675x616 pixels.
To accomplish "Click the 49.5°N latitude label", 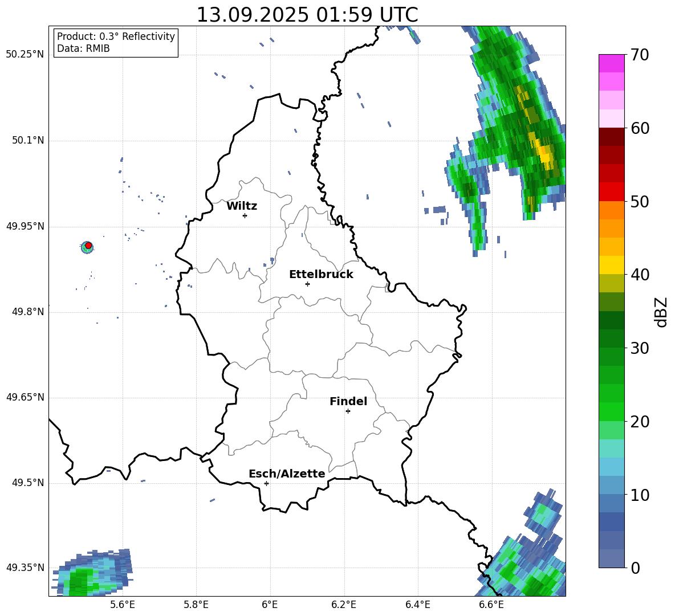I will click(29, 483).
